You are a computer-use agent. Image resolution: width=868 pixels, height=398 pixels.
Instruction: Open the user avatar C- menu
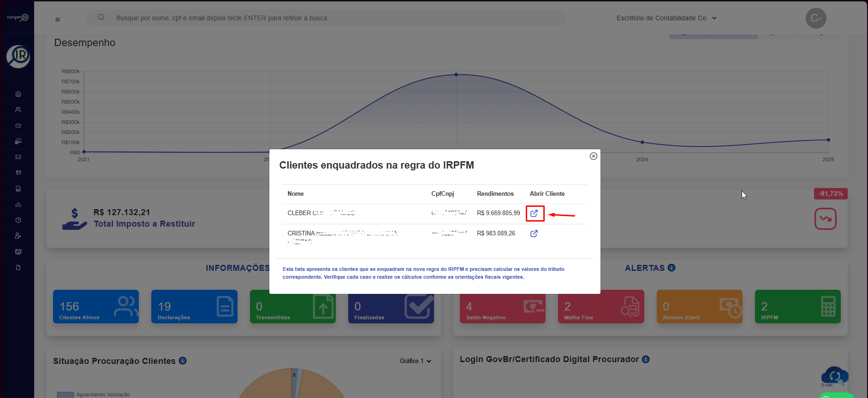pos(816,18)
